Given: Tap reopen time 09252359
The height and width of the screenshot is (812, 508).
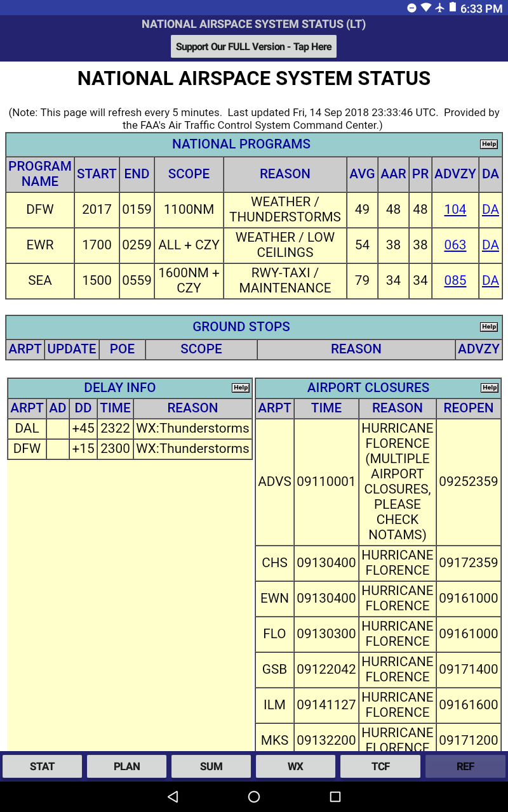Looking at the screenshot, I should pyautogui.click(x=469, y=481).
